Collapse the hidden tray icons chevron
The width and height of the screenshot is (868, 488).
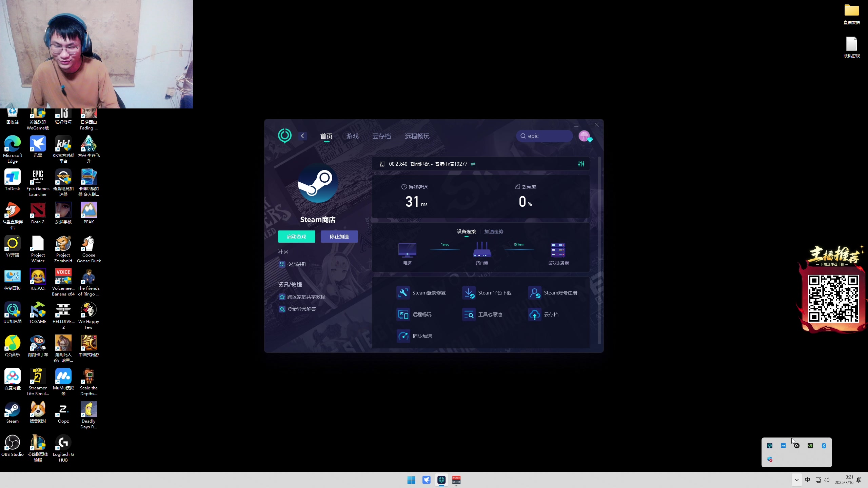pyautogui.click(x=797, y=480)
